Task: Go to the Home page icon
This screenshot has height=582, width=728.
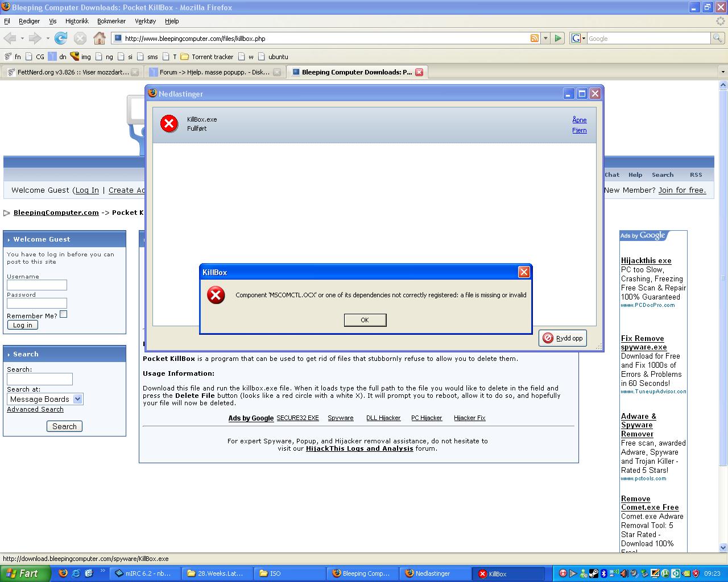Action: pos(100,38)
